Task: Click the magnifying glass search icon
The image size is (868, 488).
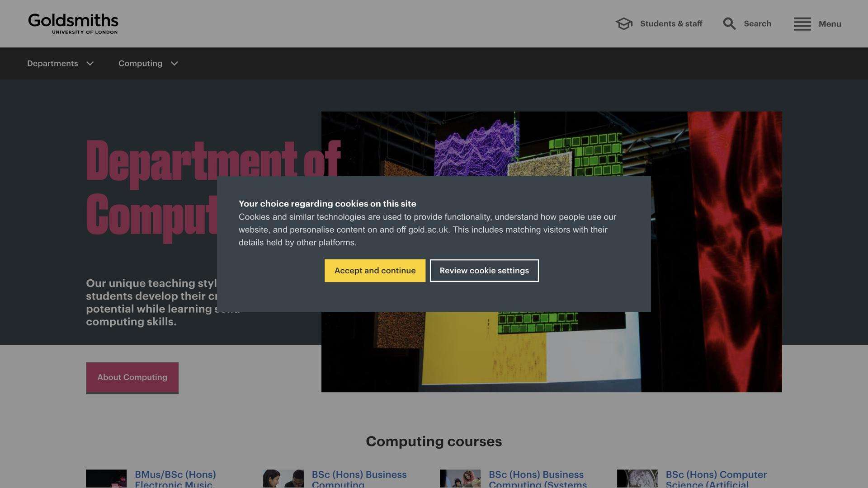Action: pyautogui.click(x=729, y=23)
